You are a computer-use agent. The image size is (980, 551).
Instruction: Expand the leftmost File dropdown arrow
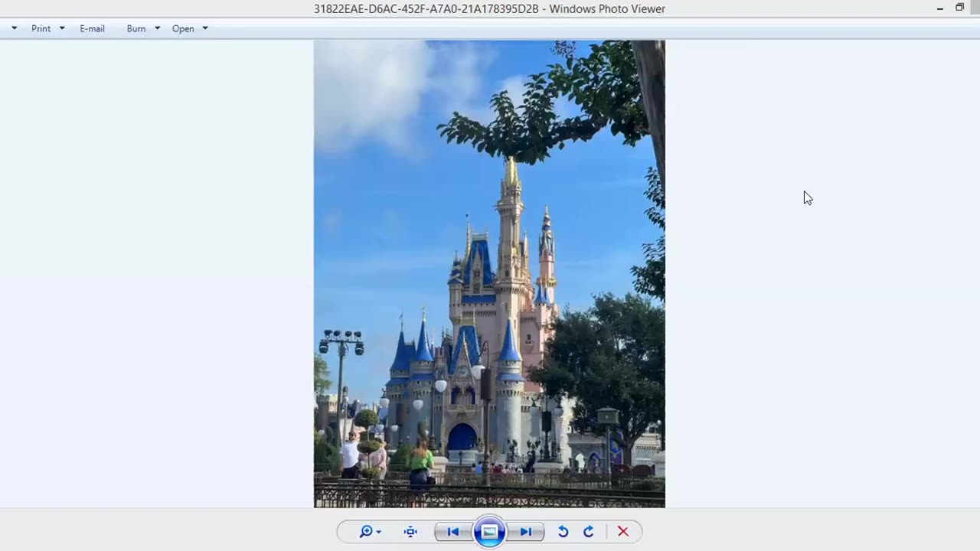click(x=14, y=28)
